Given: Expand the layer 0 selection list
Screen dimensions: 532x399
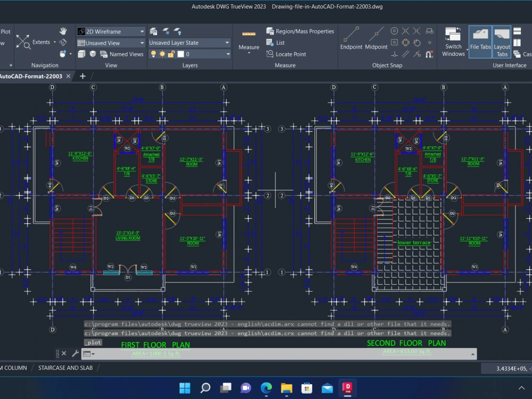Looking at the screenshot, I should coord(227,54).
